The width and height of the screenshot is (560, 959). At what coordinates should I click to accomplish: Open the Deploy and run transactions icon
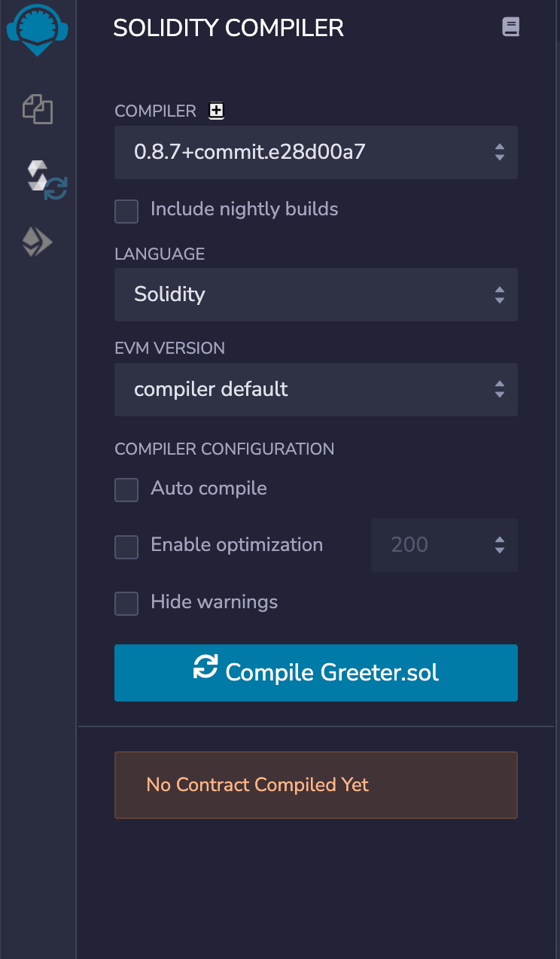tap(37, 242)
